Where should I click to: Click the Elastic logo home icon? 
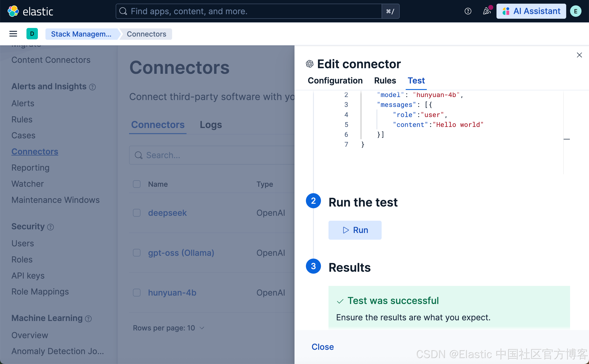[13, 11]
